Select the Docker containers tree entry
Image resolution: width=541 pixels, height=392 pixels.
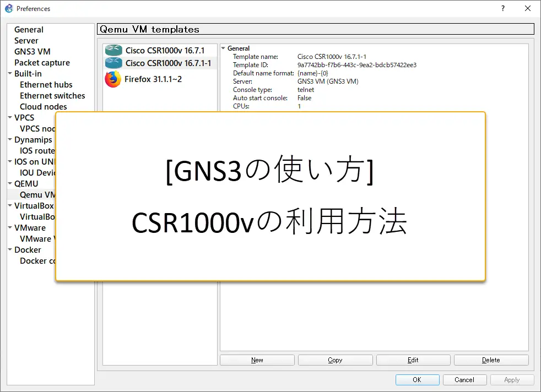tap(37, 261)
